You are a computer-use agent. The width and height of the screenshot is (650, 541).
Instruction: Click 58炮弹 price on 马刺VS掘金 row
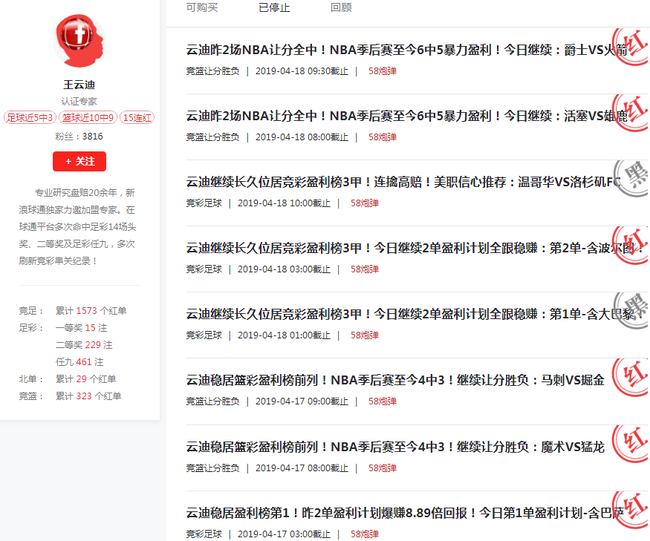pyautogui.click(x=382, y=401)
